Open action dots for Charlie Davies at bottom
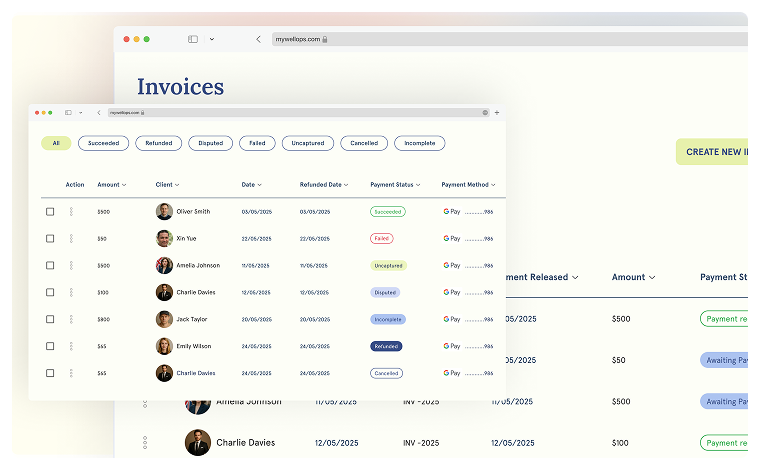This screenshot has height=470, width=760. (145, 442)
